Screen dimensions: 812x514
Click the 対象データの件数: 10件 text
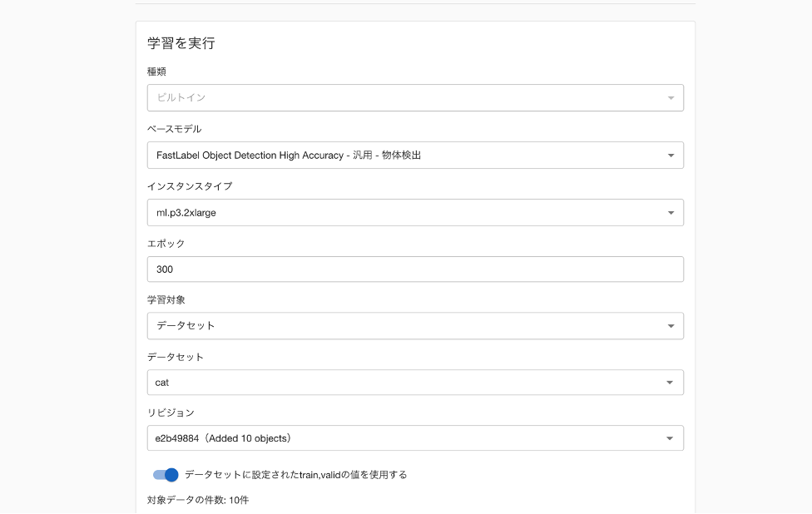click(x=198, y=500)
